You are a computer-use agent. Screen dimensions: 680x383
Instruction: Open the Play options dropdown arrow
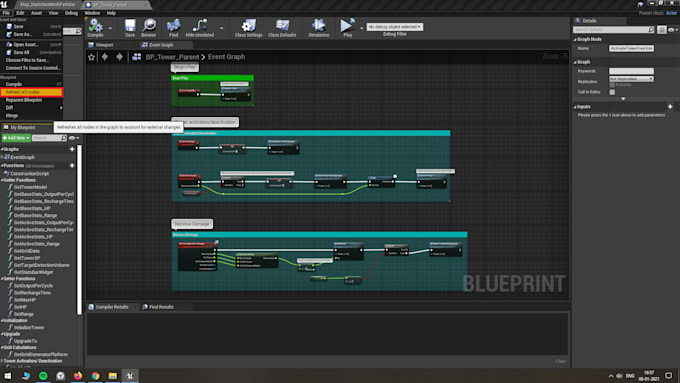[361, 28]
